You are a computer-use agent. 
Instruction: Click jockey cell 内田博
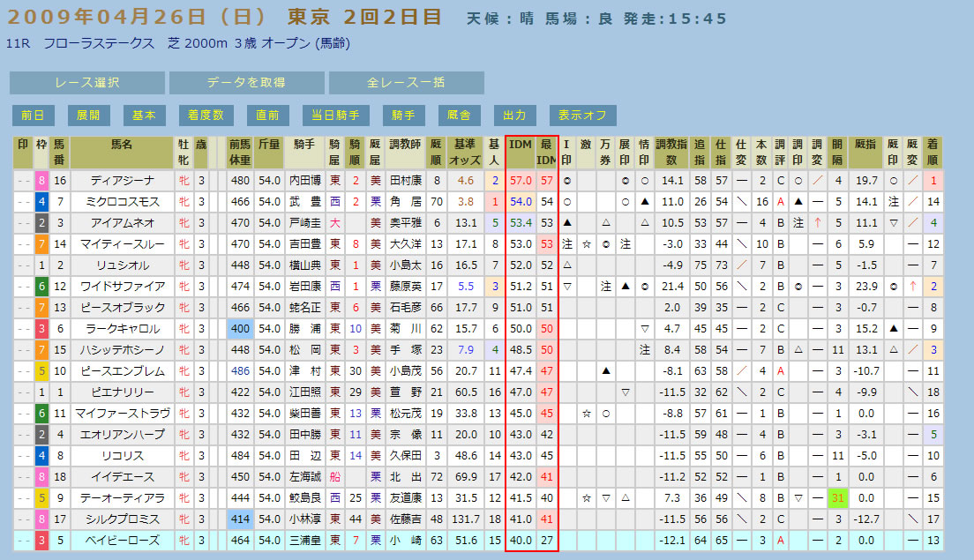304,181
